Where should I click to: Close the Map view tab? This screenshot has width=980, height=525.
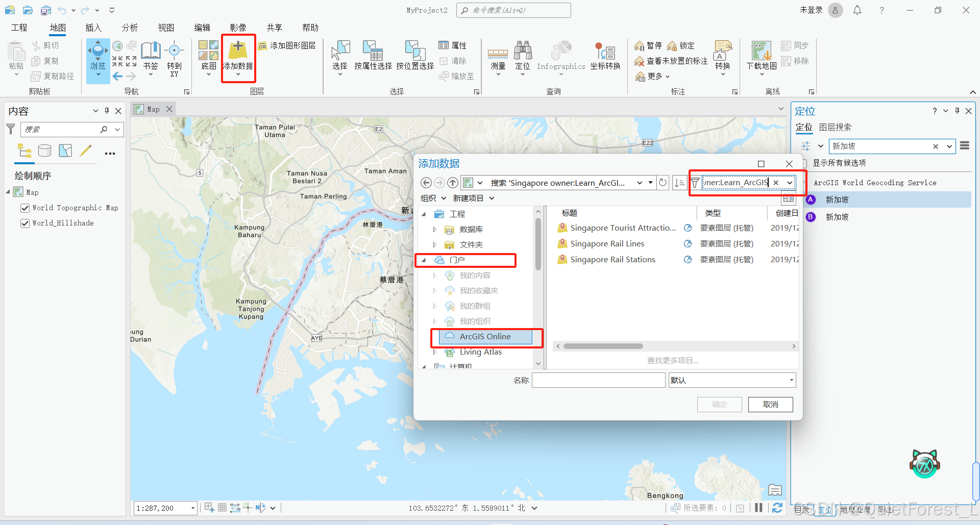click(x=169, y=109)
